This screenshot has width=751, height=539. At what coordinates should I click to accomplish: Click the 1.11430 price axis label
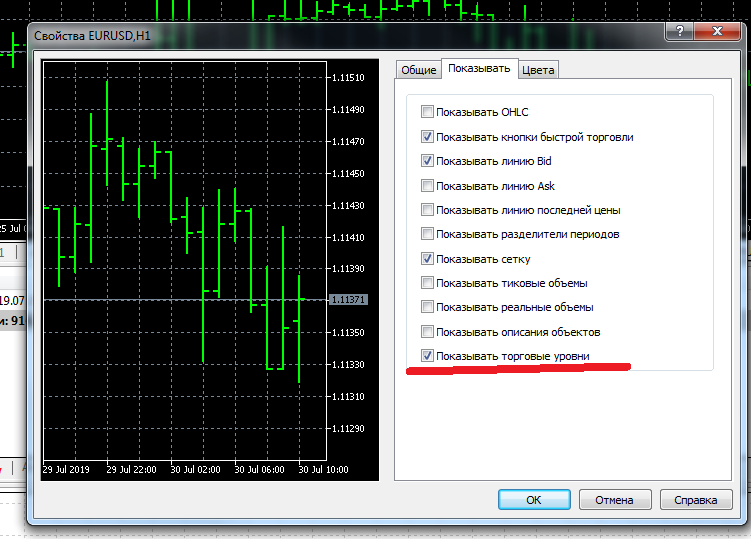[x=348, y=206]
